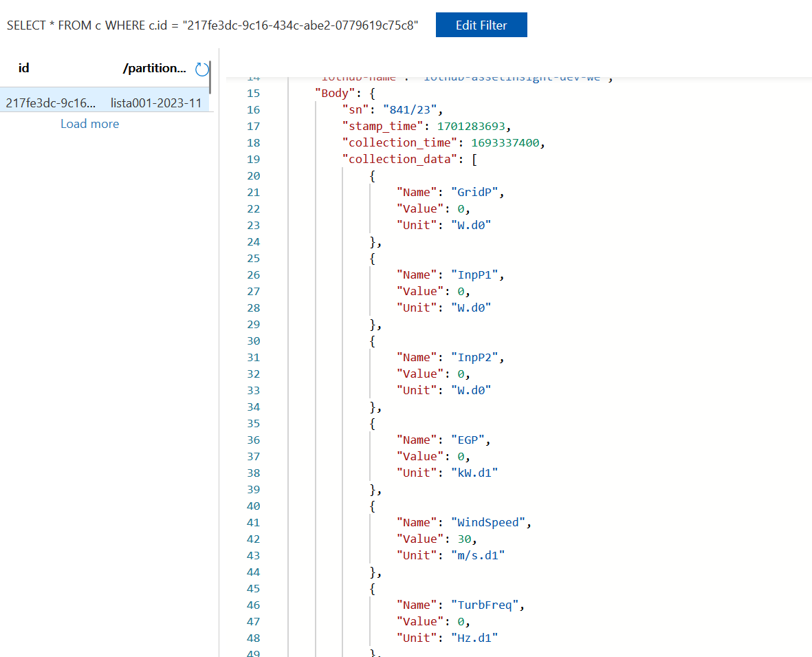Screen dimensions: 812x657
Task: Click the id column header
Action: 23,68
